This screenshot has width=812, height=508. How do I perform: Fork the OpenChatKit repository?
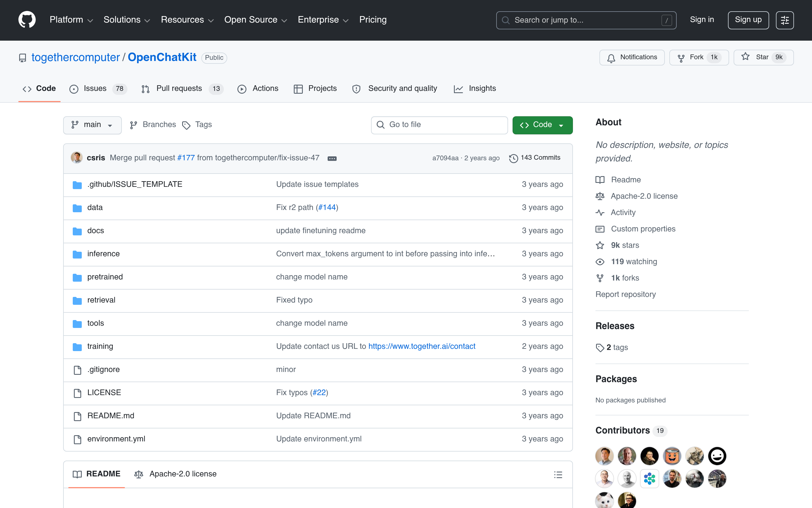[699, 58]
